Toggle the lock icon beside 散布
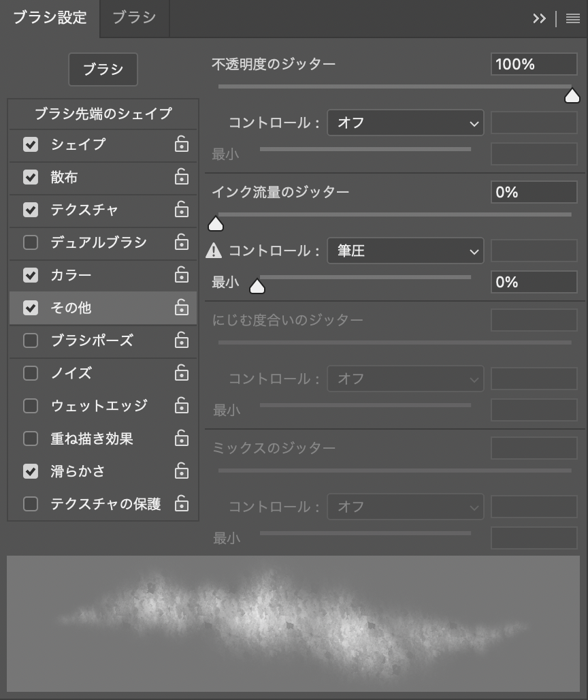588x700 pixels. pos(181,177)
